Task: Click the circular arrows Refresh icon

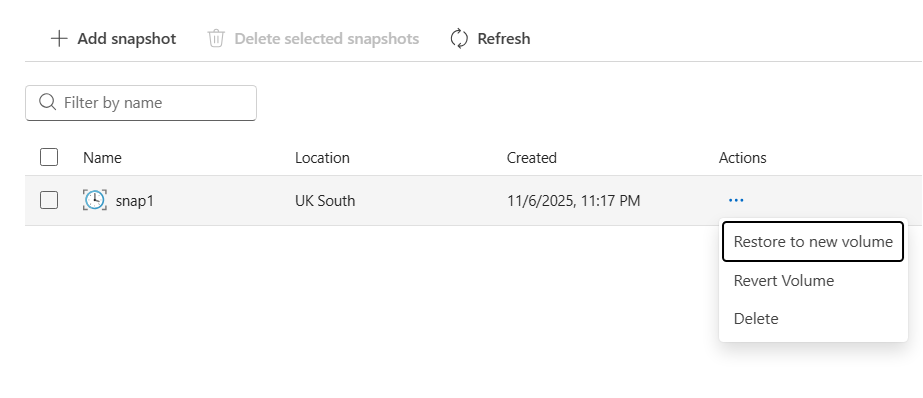Action: (459, 39)
